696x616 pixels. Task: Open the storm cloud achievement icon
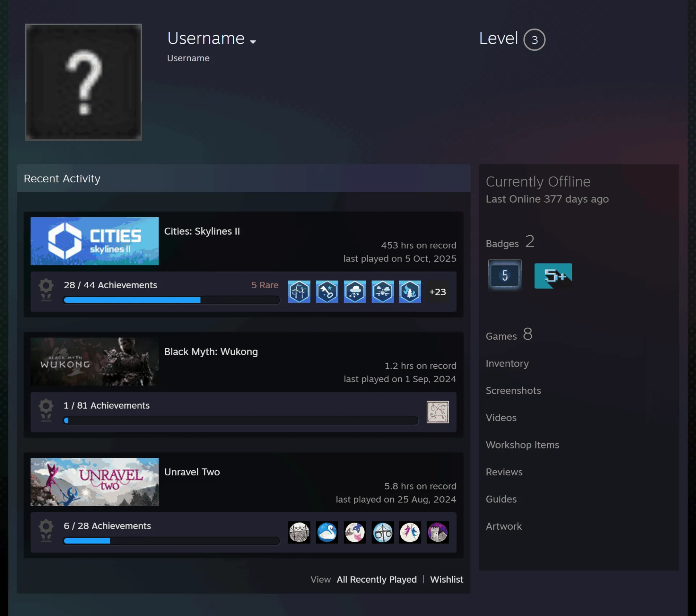coord(355,292)
